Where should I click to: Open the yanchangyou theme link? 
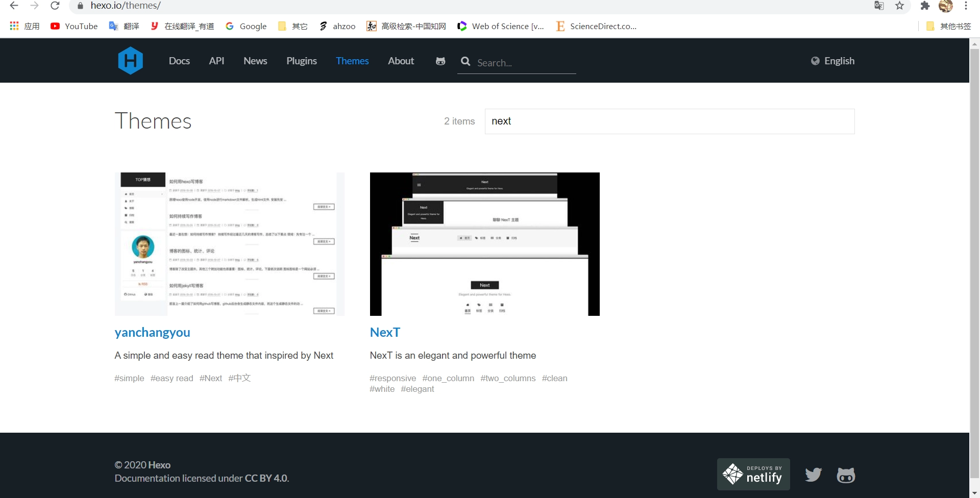coord(152,332)
